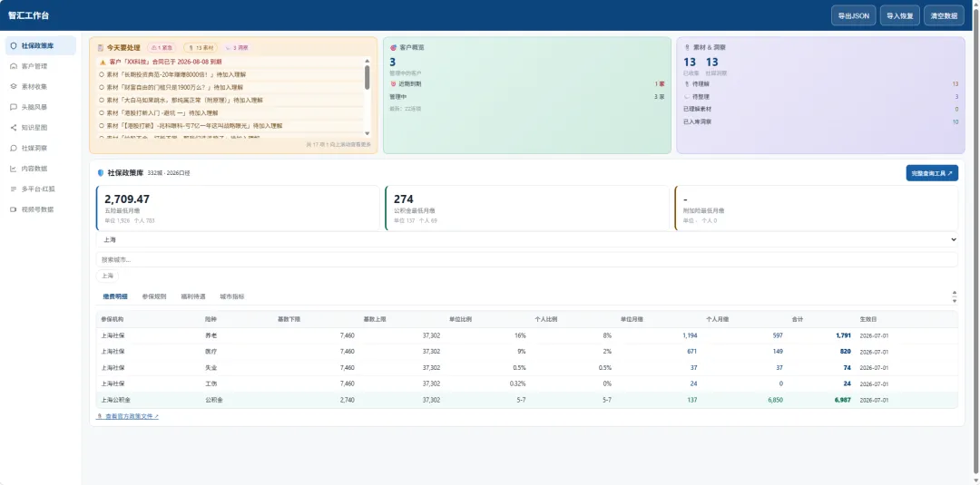Click the 客户管理 sidebar icon
This screenshot has width=980, height=485.
pyautogui.click(x=14, y=66)
